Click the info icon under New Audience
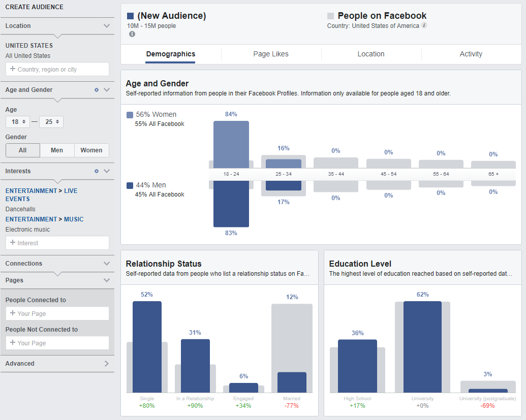This screenshot has height=420, width=526. coord(132,34)
